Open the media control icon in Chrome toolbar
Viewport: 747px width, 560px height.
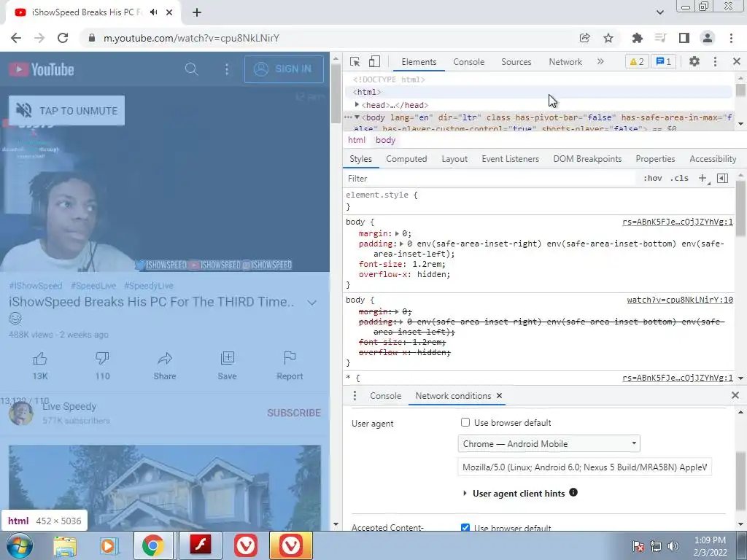coord(660,38)
